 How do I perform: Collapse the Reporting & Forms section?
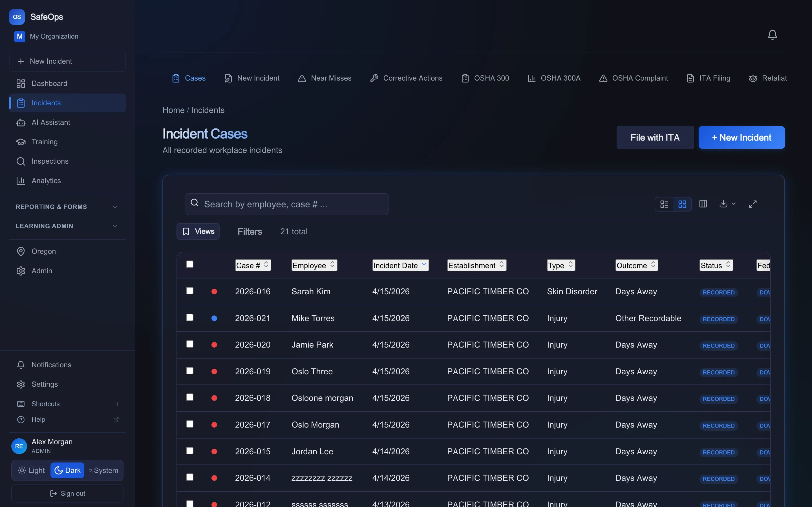click(114, 206)
